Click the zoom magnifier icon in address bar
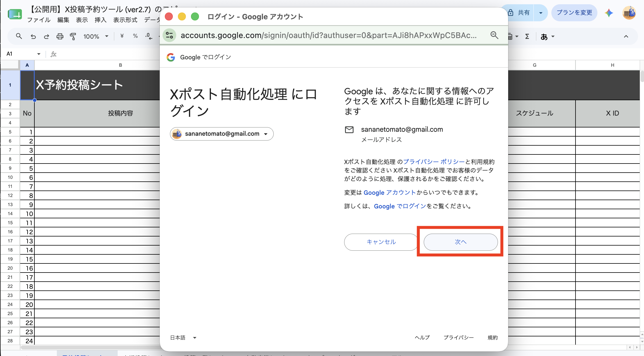This screenshot has height=356, width=644. coord(495,35)
